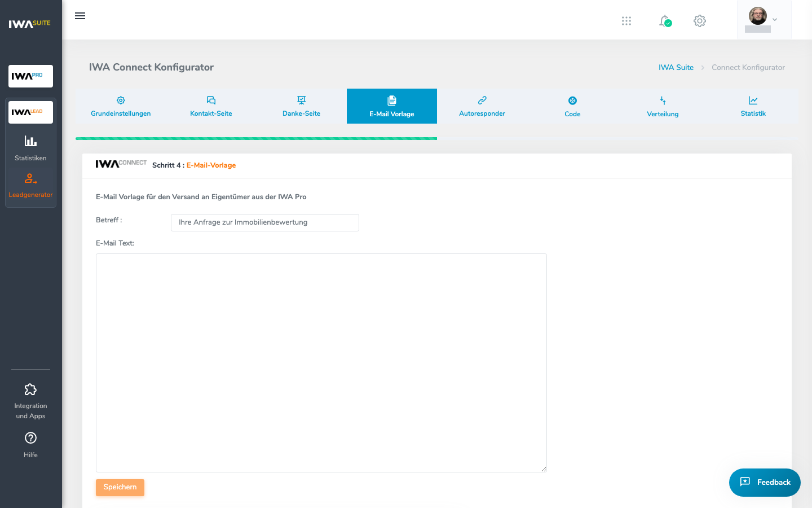Open the settings gear
The height and width of the screenshot is (508, 812).
pyautogui.click(x=700, y=21)
